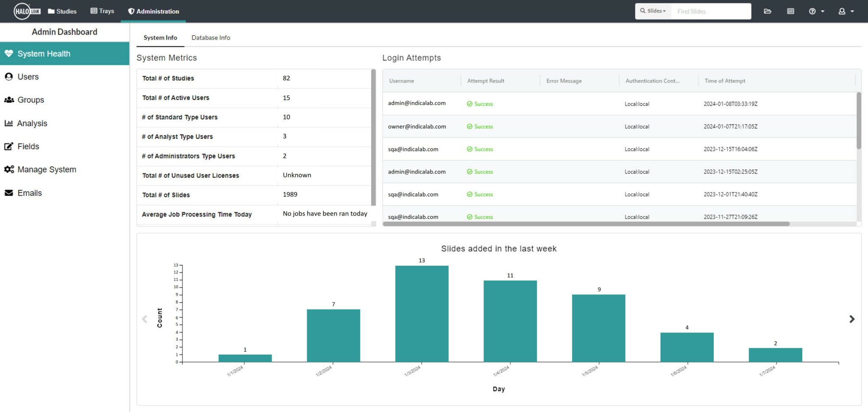
Task: Click the Analysis sidebar icon
Action: pyautogui.click(x=9, y=123)
